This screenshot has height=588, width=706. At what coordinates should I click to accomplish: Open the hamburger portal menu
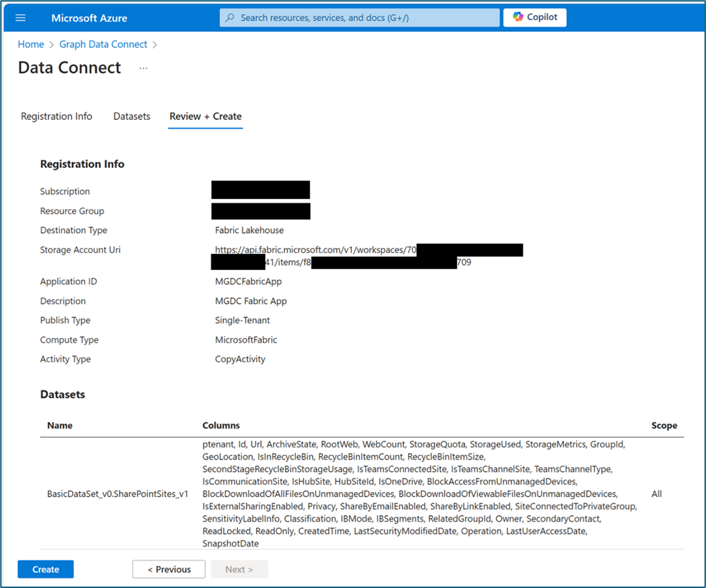(x=20, y=18)
